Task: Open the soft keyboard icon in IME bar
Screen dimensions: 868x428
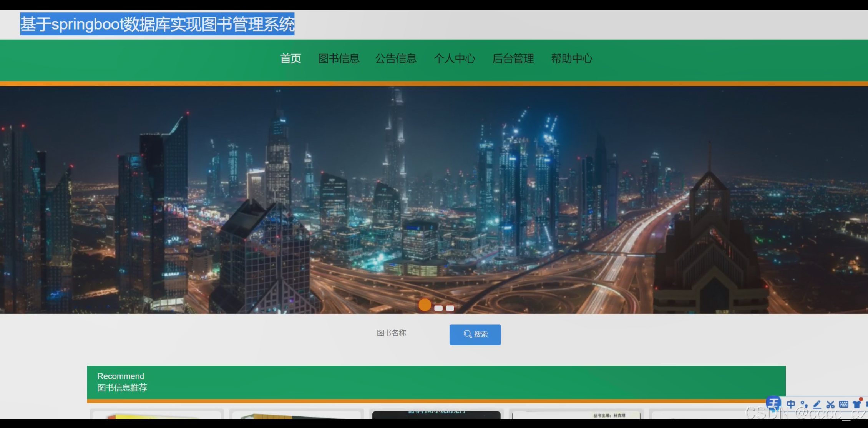Action: [x=844, y=404]
